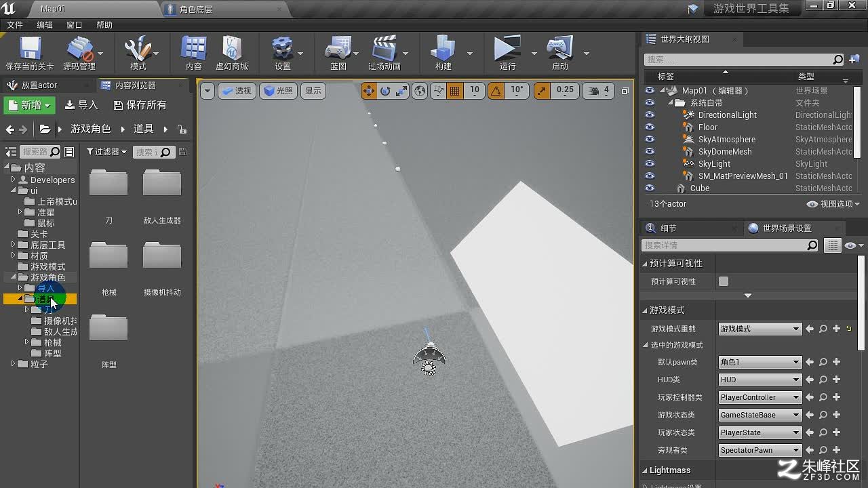868x488 pixels.
Task: Toggle 预计算可视性 checkbox
Action: [x=724, y=281]
